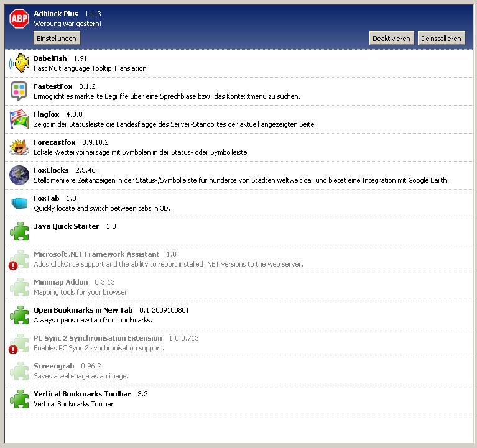Select Open Bookmarks in New Tab name
This screenshot has width=477, height=448.
pos(83,310)
